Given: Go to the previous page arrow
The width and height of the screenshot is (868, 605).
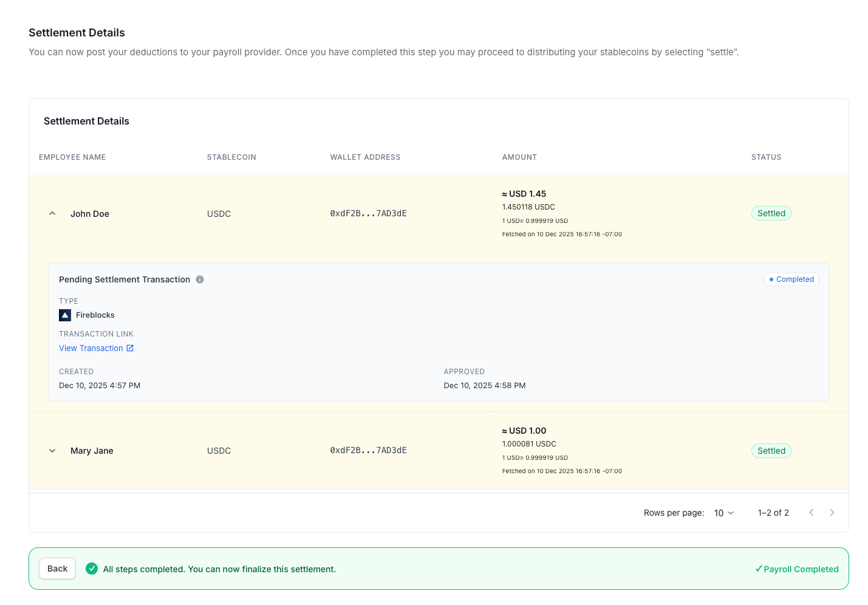Looking at the screenshot, I should 811,513.
